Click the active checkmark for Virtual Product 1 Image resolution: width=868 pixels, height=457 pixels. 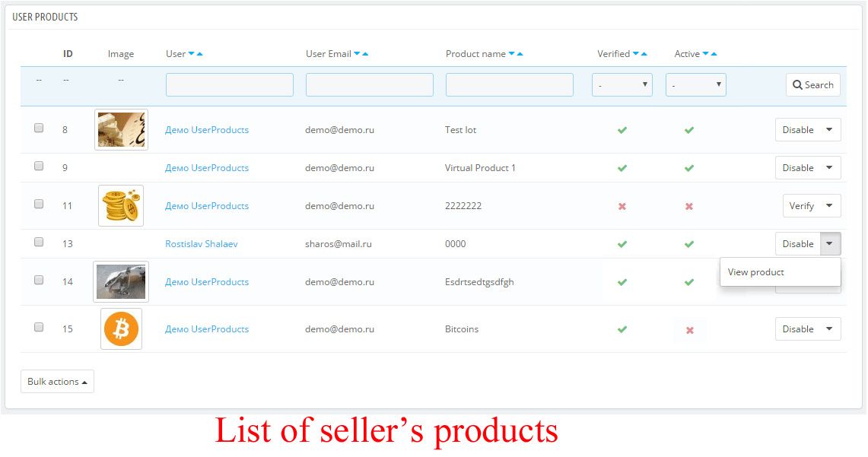(689, 168)
